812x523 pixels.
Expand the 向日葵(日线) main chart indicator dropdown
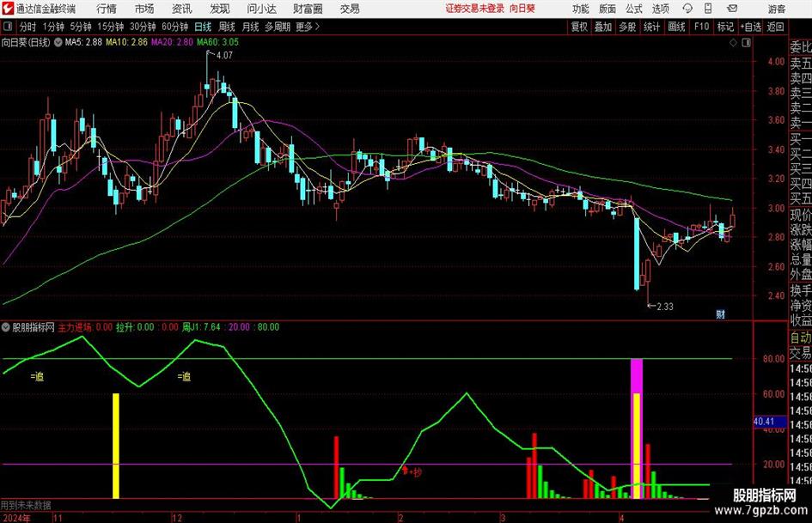tap(58, 42)
